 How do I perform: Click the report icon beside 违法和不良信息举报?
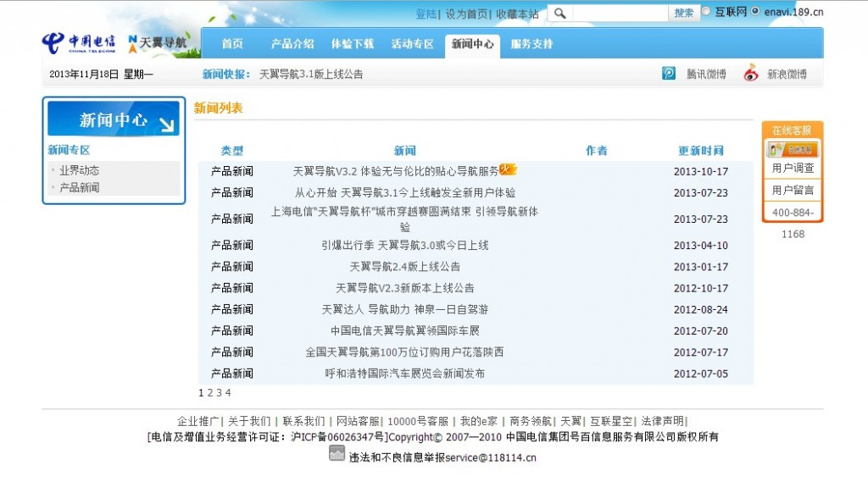coord(337,453)
